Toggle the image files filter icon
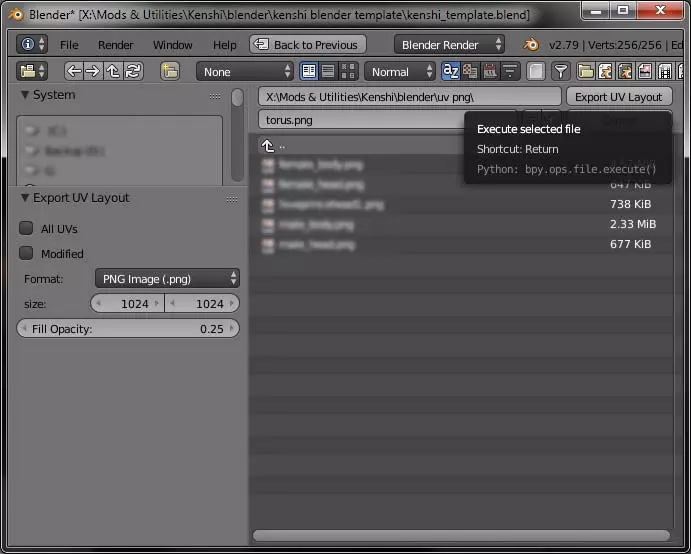 pyautogui.click(x=645, y=71)
